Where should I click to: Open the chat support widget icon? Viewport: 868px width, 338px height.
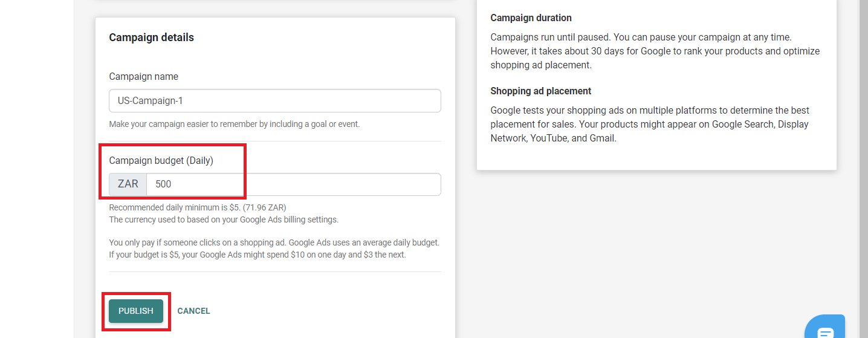coord(825,330)
